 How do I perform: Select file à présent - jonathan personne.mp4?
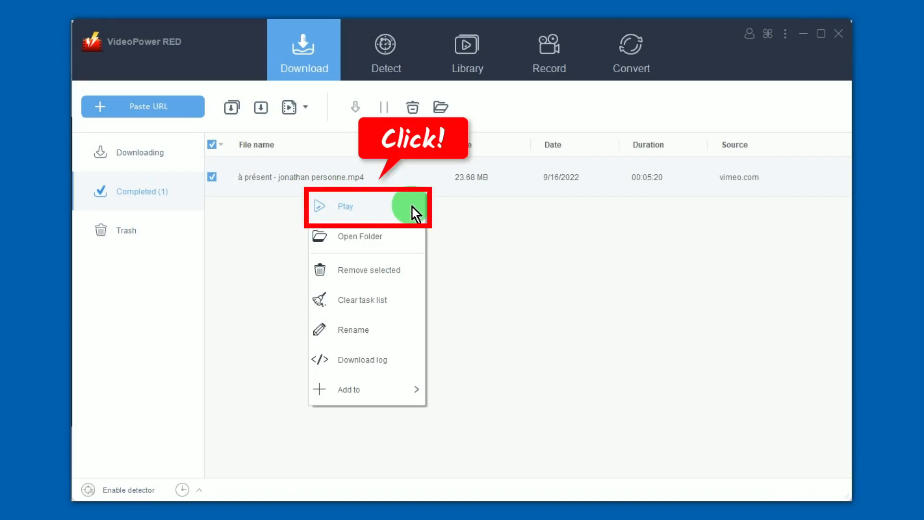pos(301,177)
